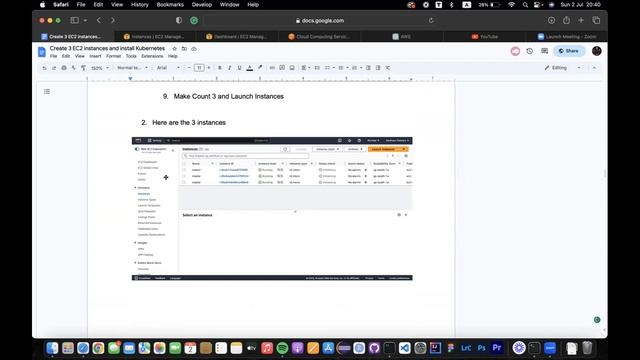Click the Increase indent icon
The image size is (640, 360).
point(378,68)
